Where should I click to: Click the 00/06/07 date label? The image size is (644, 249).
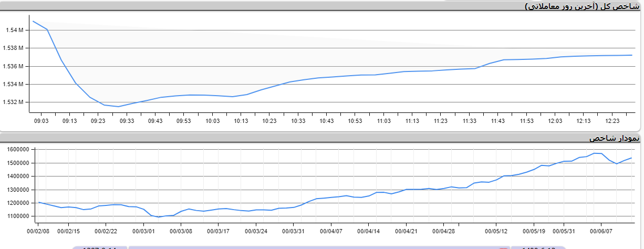(601, 230)
